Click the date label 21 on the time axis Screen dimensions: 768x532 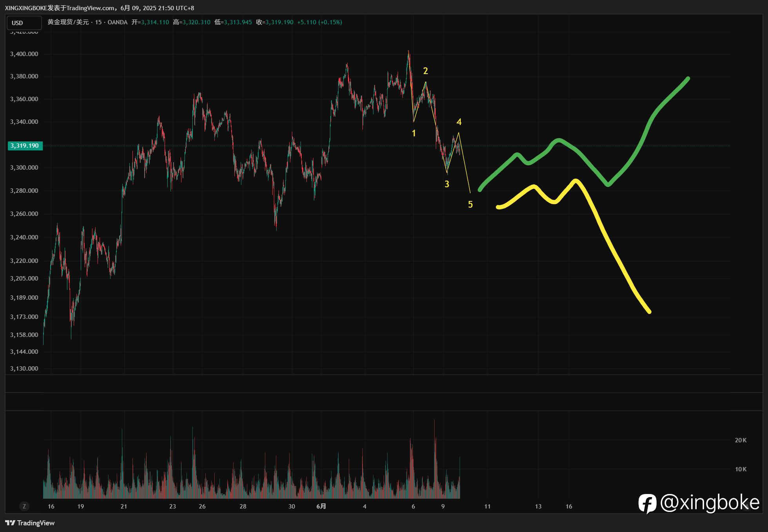click(124, 507)
